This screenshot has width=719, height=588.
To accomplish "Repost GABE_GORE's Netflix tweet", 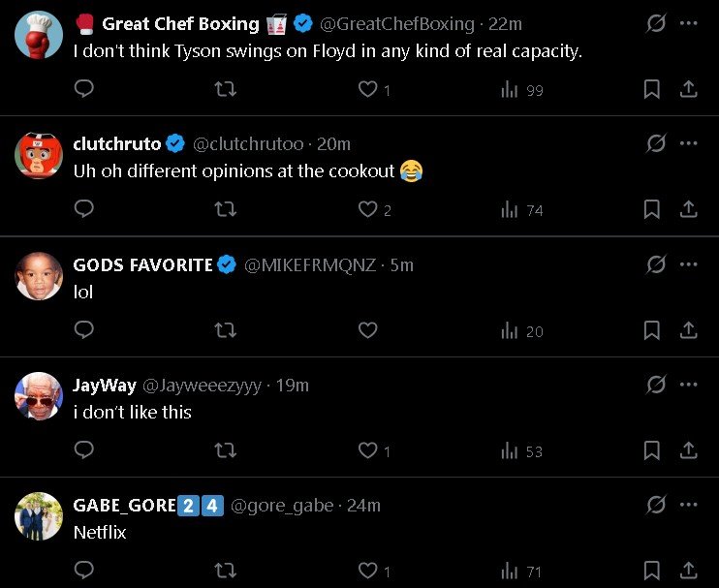I will coord(225,571).
